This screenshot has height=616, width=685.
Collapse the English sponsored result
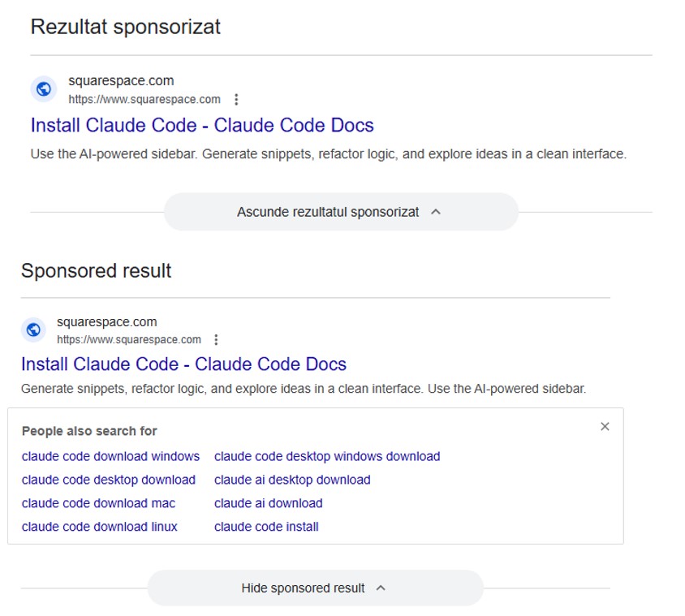pyautogui.click(x=315, y=588)
